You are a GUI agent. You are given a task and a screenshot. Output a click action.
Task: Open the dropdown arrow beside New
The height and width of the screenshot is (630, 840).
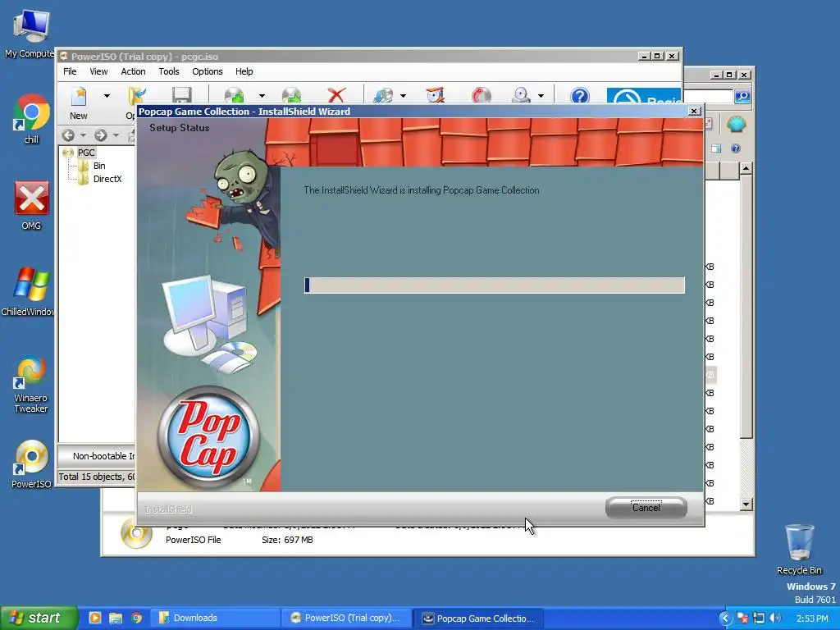[107, 96]
